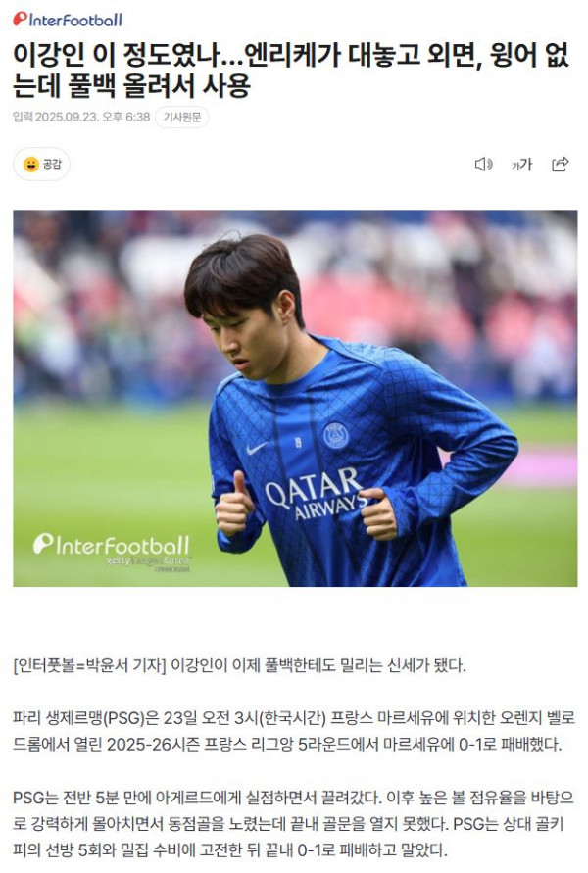Click the InterFootball logo symbol at top
Viewport: 588px width, 873px height.
click(20, 20)
